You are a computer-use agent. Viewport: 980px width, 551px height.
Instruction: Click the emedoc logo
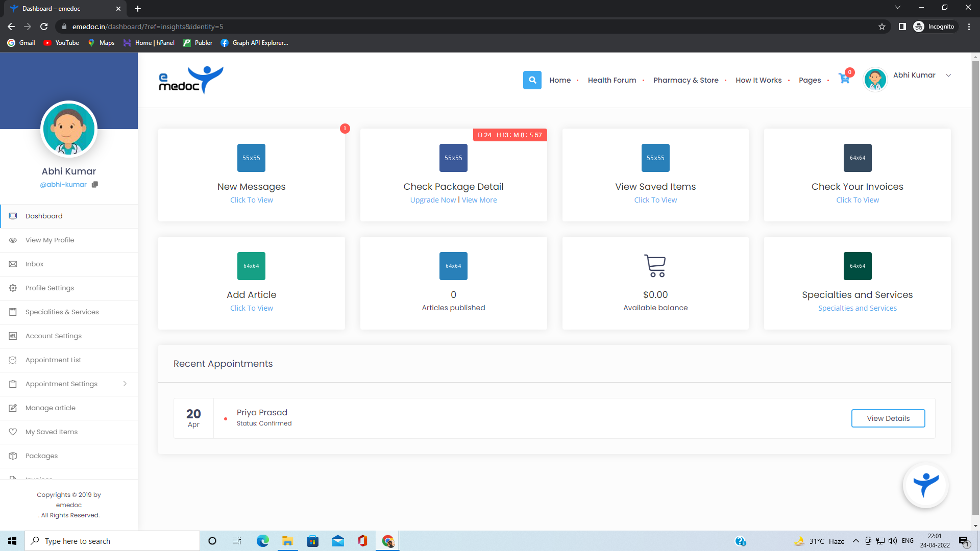point(191,80)
